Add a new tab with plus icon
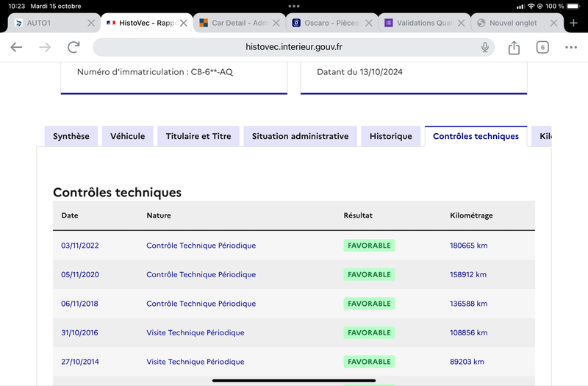This screenshot has height=386, width=588. (x=573, y=23)
